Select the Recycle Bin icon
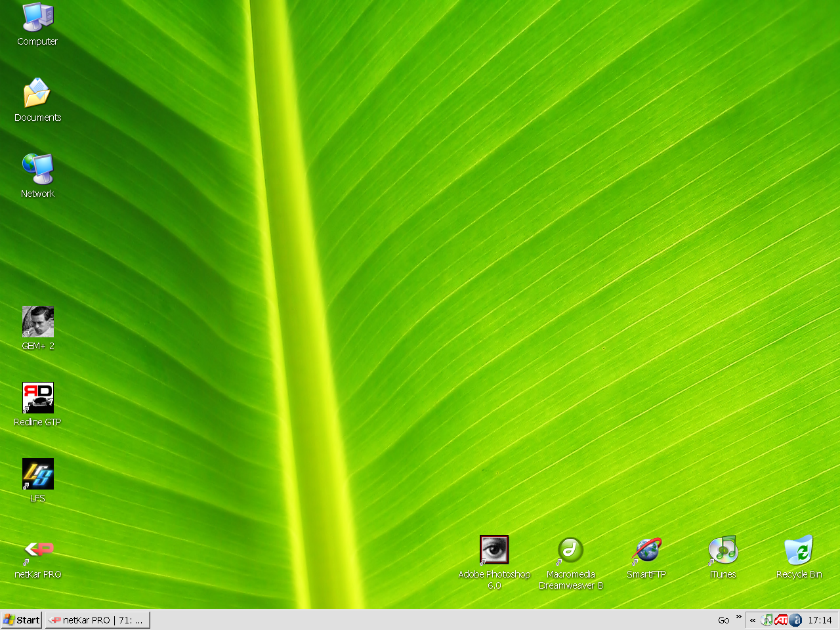840x630 pixels. [799, 550]
